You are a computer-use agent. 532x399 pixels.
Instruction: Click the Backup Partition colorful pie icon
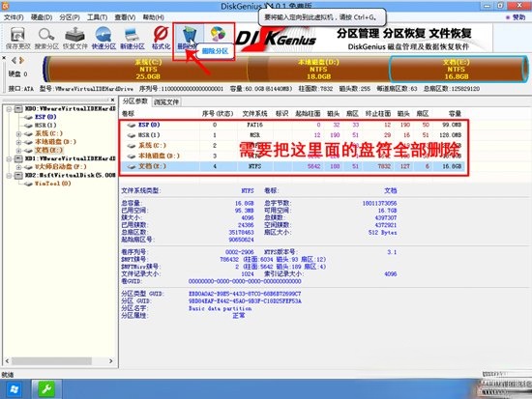point(218,34)
